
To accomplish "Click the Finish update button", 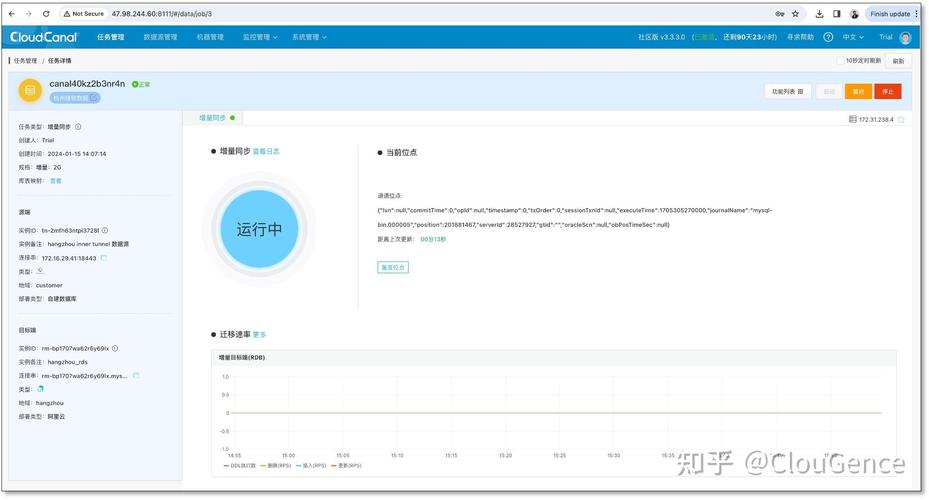I will tap(890, 14).
